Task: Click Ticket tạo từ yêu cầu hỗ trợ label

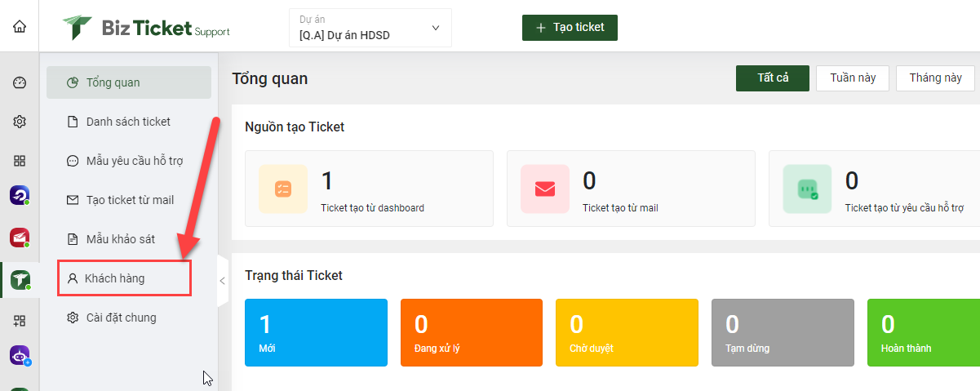Action: [905, 208]
